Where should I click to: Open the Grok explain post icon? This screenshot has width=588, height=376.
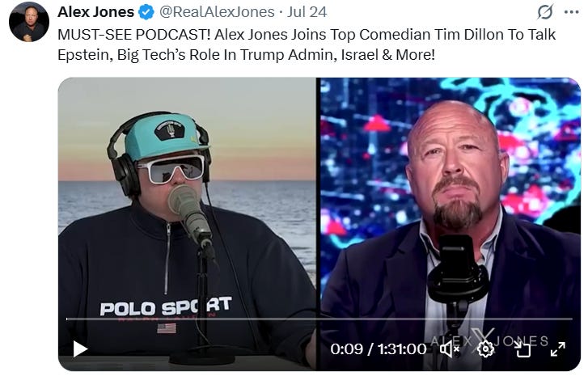[544, 12]
